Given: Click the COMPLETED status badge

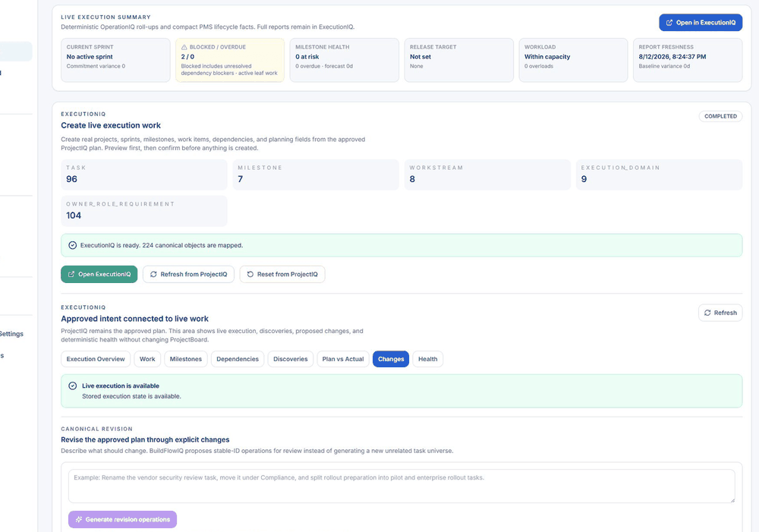Looking at the screenshot, I should point(720,116).
